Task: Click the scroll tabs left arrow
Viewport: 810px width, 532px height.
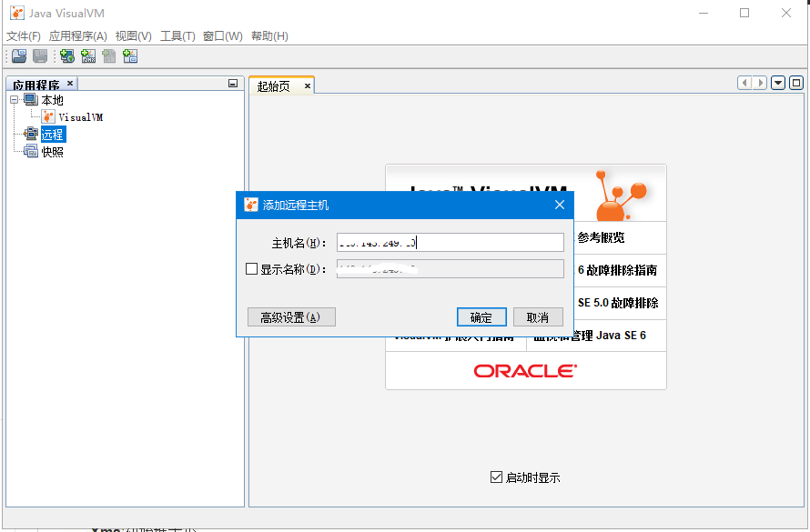Action: click(x=744, y=83)
